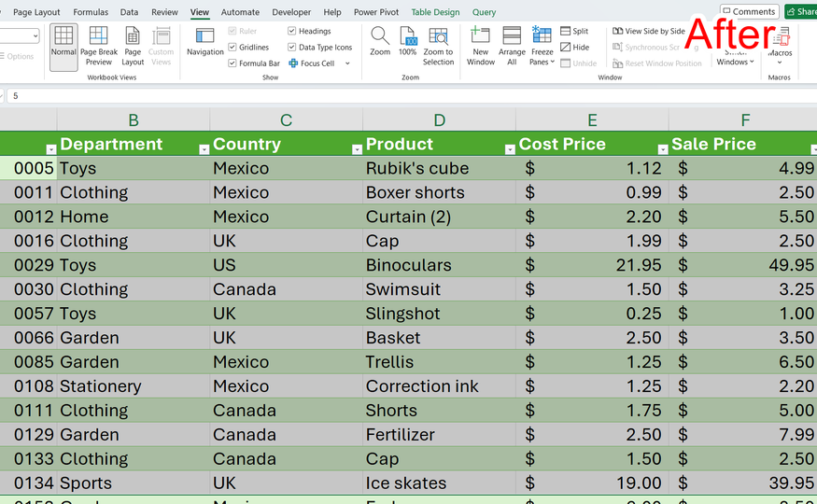Viewport: 817px width, 504px height.
Task: Click Synchronous Scrolling icon
Action: [x=617, y=48]
